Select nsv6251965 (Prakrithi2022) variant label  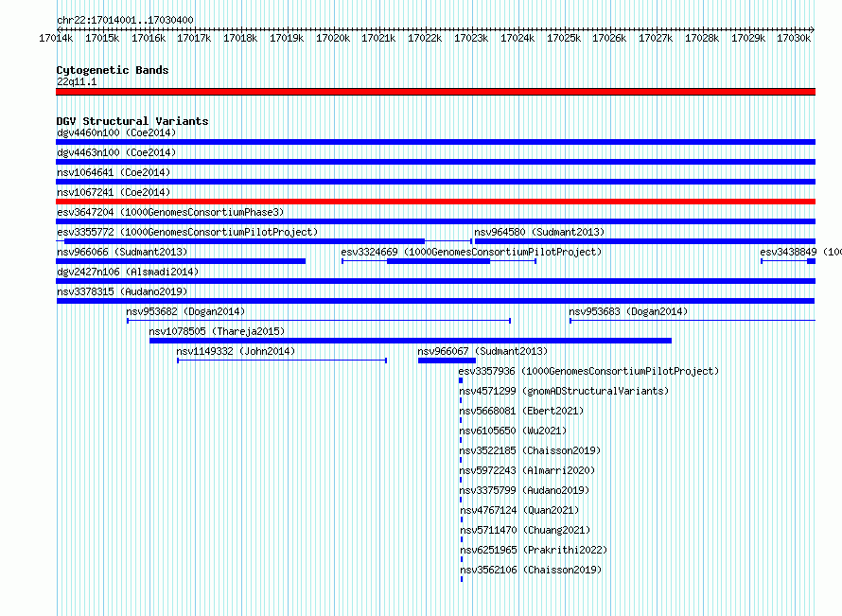534,550
